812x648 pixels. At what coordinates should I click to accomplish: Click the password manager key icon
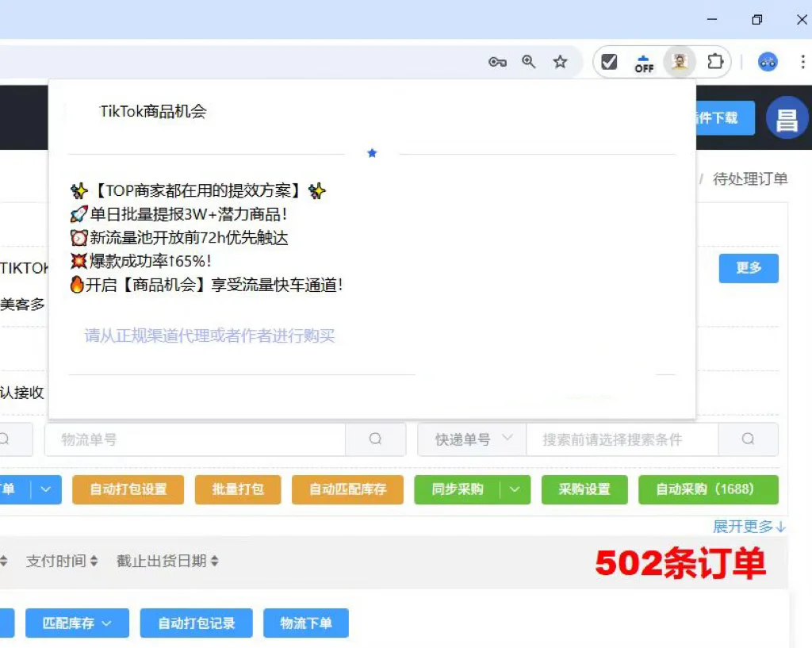tap(497, 61)
